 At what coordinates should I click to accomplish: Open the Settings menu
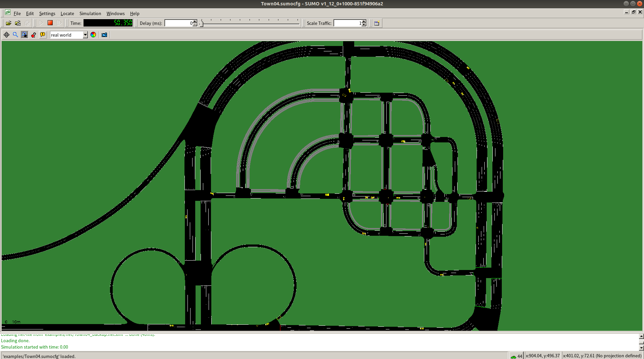pos(47,13)
